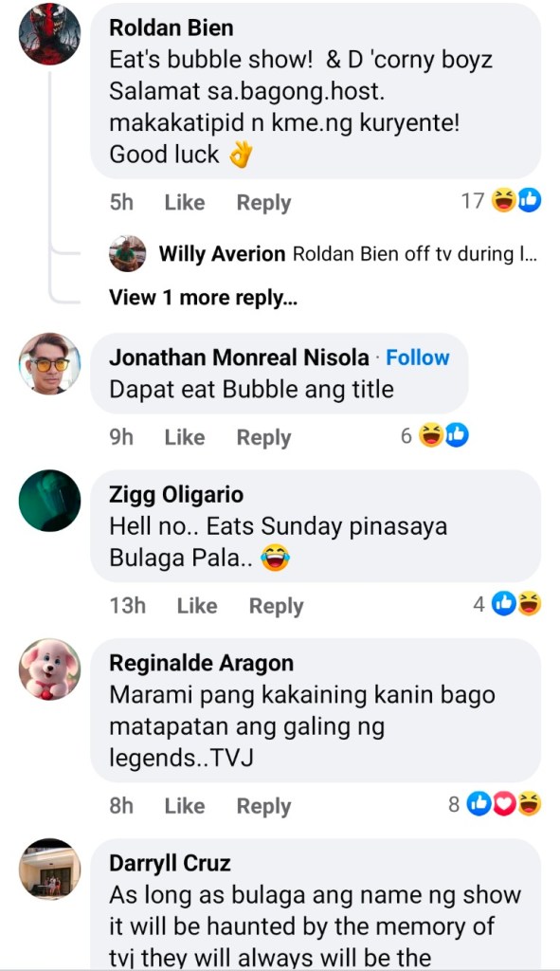View the 6 reactions on Jonathan's comment
Screen dimensions: 560x971
(434, 435)
